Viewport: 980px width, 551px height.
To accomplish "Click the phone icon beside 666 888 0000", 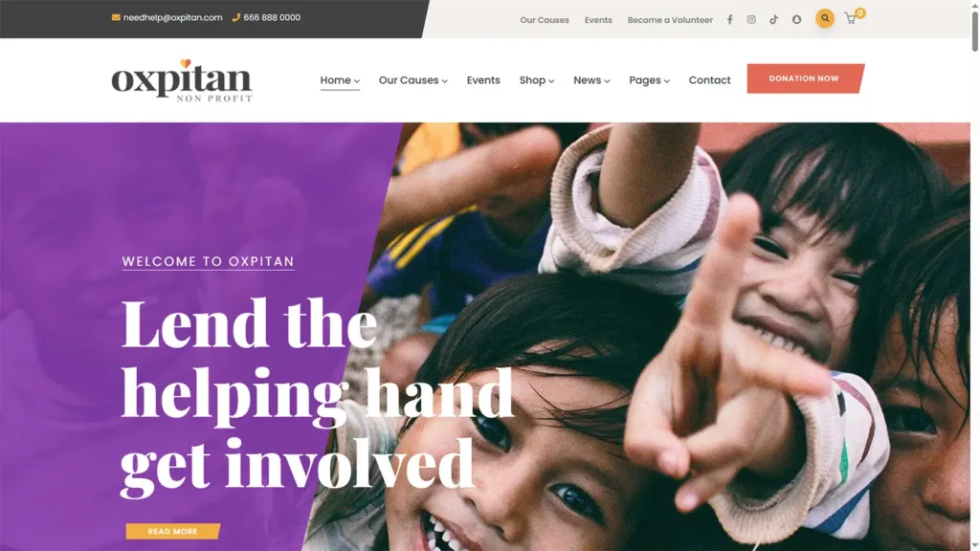I will click(235, 17).
